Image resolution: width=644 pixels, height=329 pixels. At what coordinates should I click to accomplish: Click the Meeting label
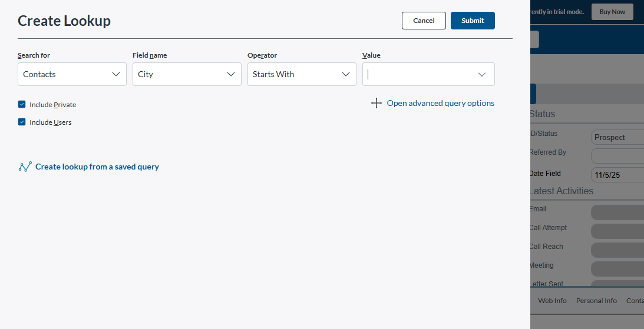coord(541,265)
